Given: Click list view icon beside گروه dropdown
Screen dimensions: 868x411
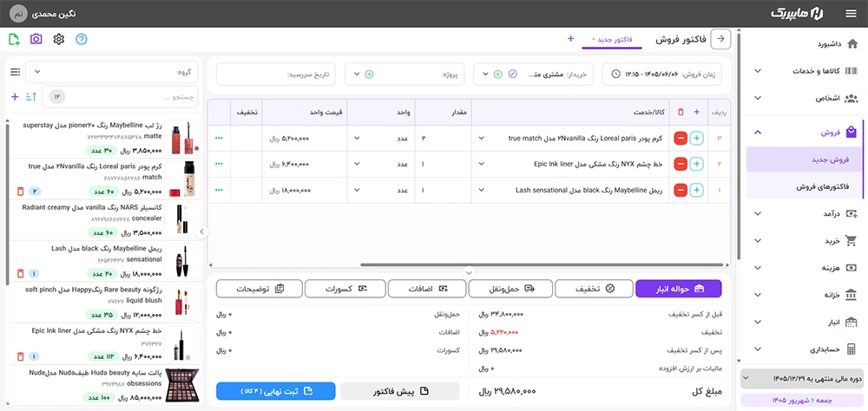Looking at the screenshot, I should [15, 72].
